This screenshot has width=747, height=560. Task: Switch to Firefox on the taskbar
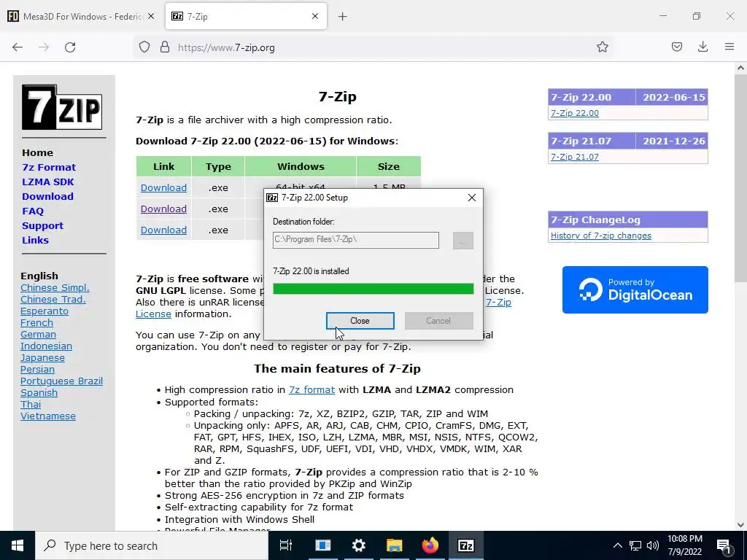point(430,545)
